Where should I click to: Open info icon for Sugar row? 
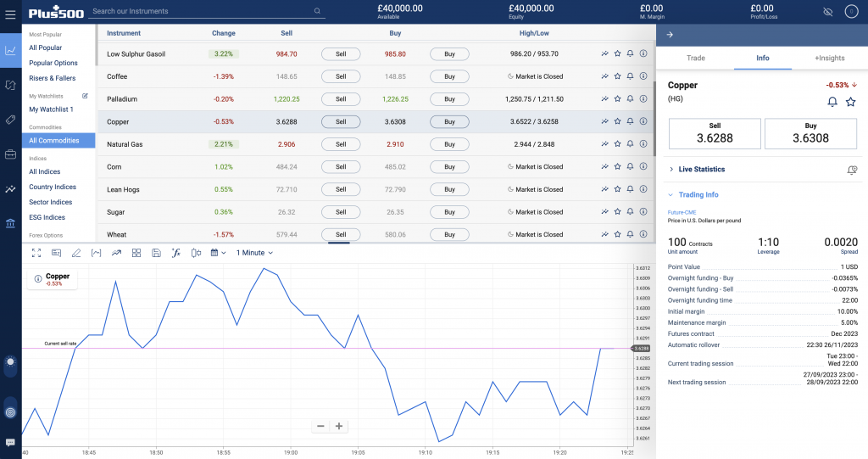pos(643,212)
